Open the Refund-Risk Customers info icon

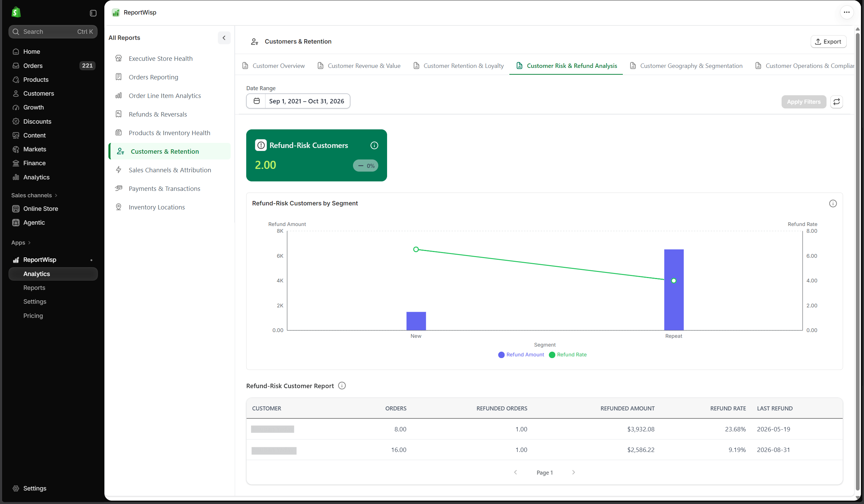pos(374,145)
